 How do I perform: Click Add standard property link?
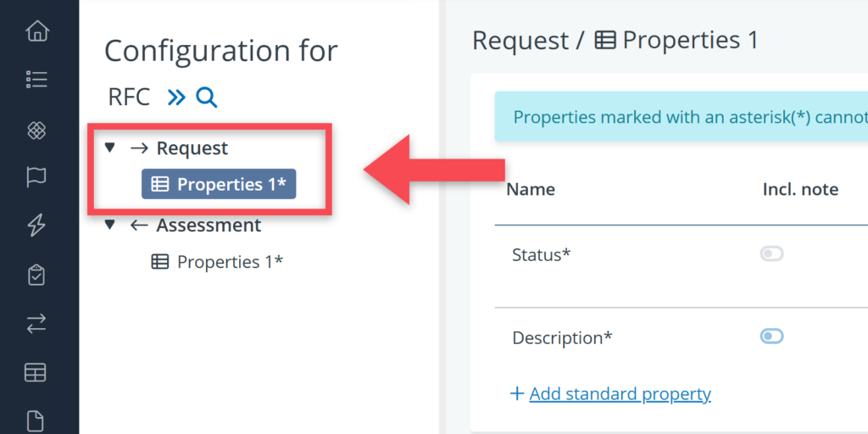point(619,393)
